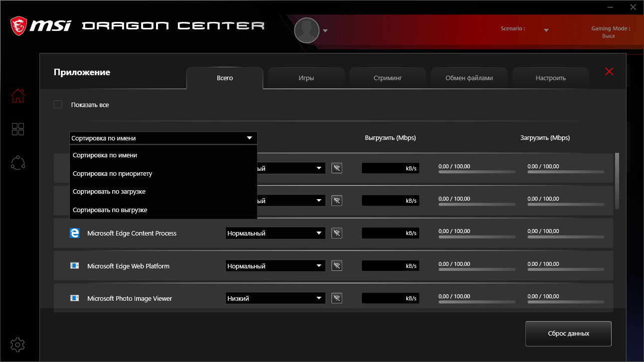This screenshot has width=644, height=362.
Task: Toggle Gaming Mode Выкл switch
Action: [x=608, y=36]
